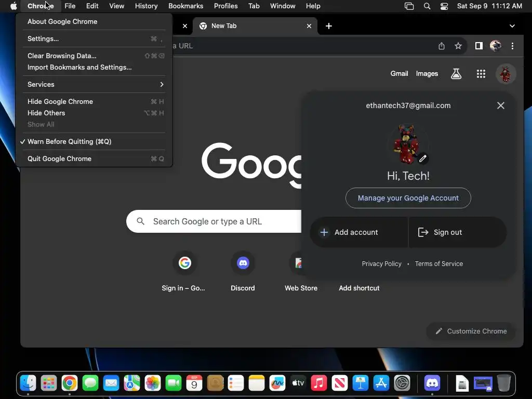Click Add account button
The height and width of the screenshot is (399, 532).
pos(358,232)
